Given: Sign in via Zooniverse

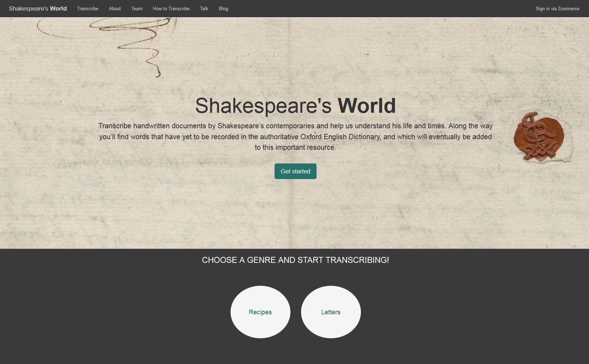Looking at the screenshot, I should tap(557, 8).
